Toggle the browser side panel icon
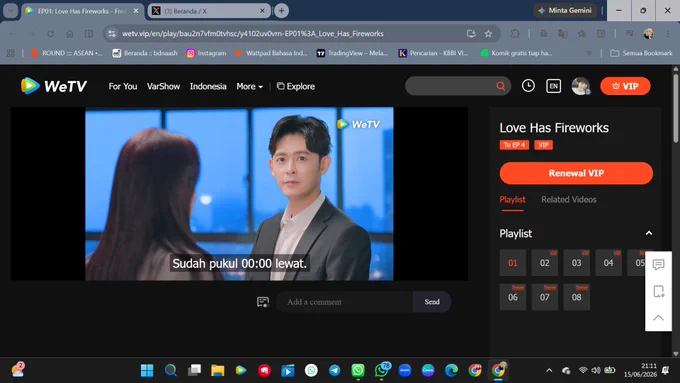680x383 pixels. point(88,33)
